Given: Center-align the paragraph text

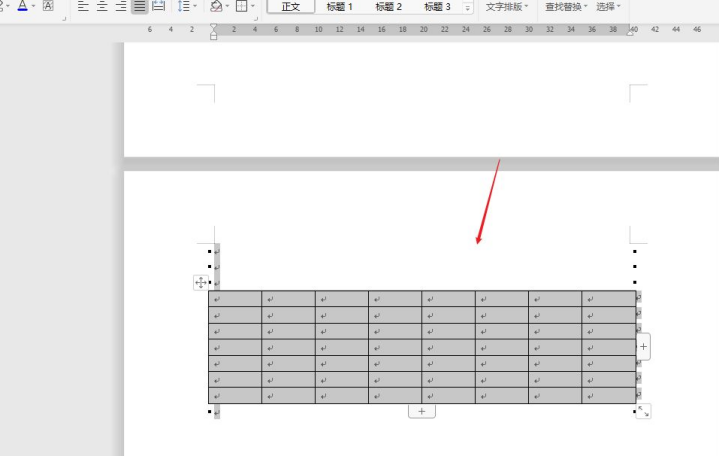Looking at the screenshot, I should pyautogui.click(x=102, y=6).
